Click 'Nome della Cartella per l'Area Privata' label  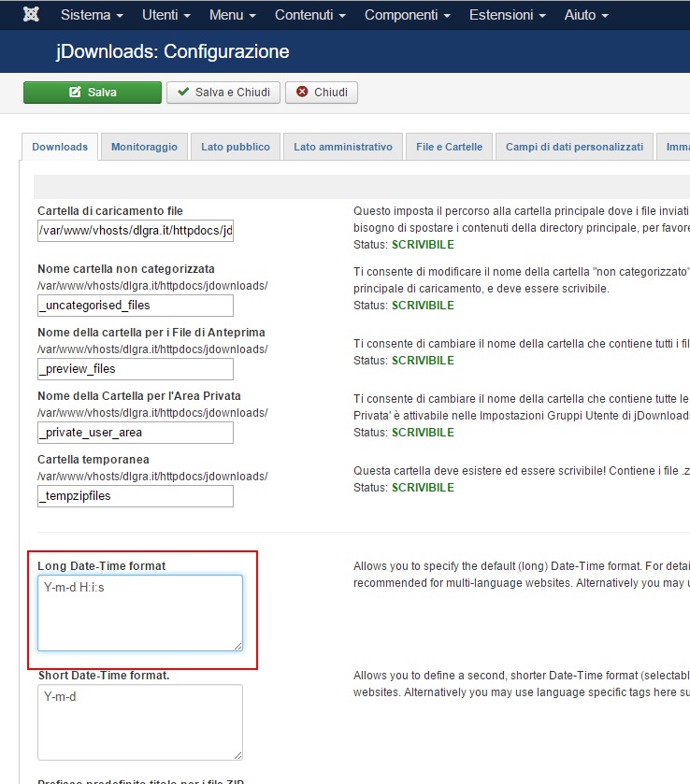point(139,396)
